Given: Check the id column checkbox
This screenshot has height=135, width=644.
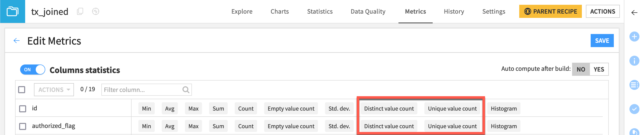Looking at the screenshot, I should 23,109.
